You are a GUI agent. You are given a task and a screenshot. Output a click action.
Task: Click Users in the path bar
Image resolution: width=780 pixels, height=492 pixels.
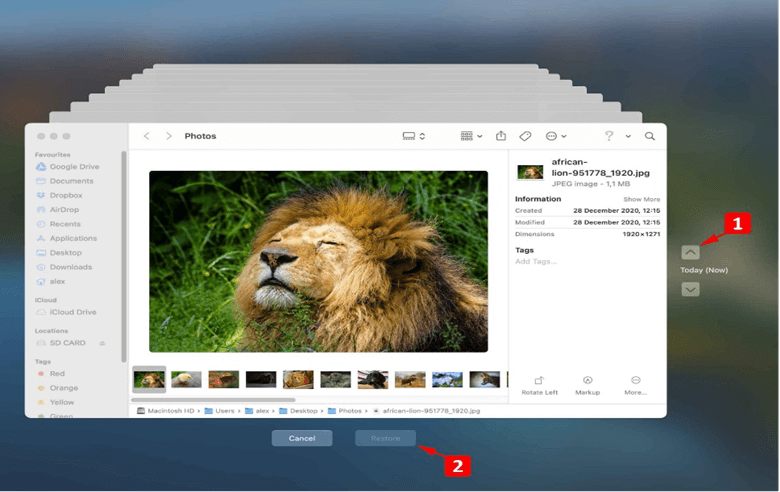pyautogui.click(x=219, y=411)
